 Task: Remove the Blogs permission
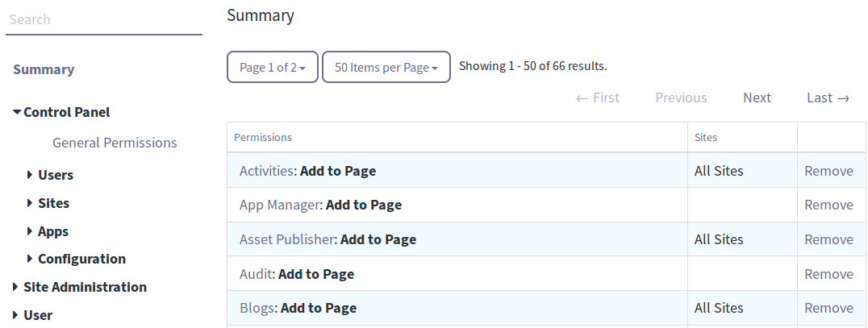[x=828, y=308]
